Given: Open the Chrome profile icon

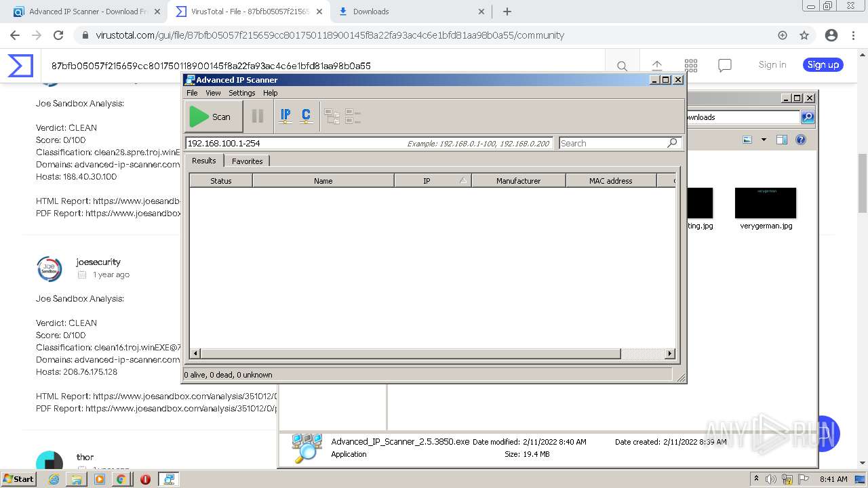Looking at the screenshot, I should click(x=831, y=35).
